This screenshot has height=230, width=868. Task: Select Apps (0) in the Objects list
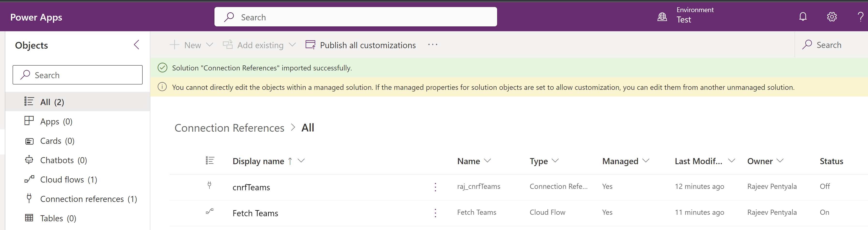[x=78, y=121]
